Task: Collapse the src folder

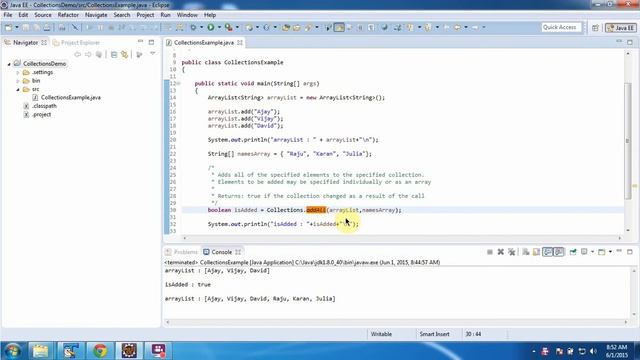Action: point(18,89)
